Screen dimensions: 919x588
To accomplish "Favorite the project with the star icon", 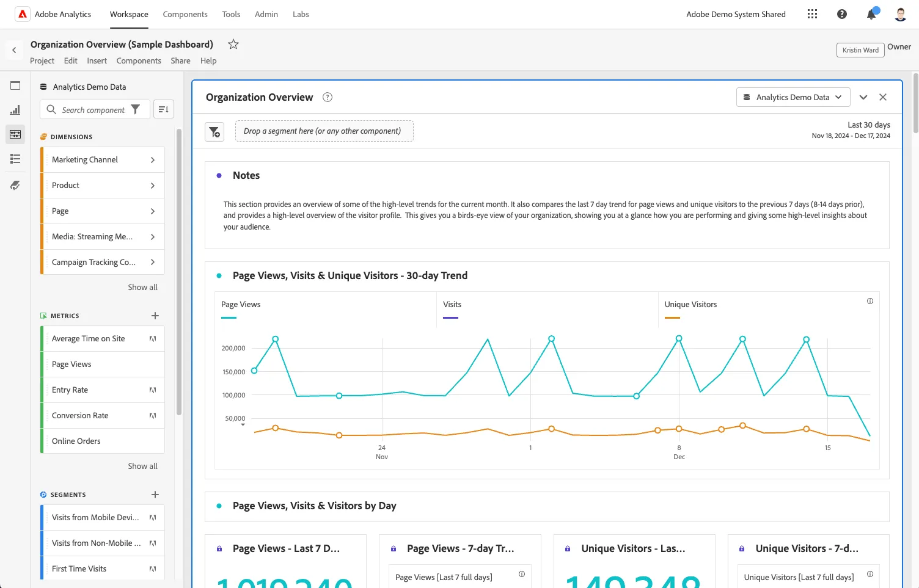I will tap(233, 44).
